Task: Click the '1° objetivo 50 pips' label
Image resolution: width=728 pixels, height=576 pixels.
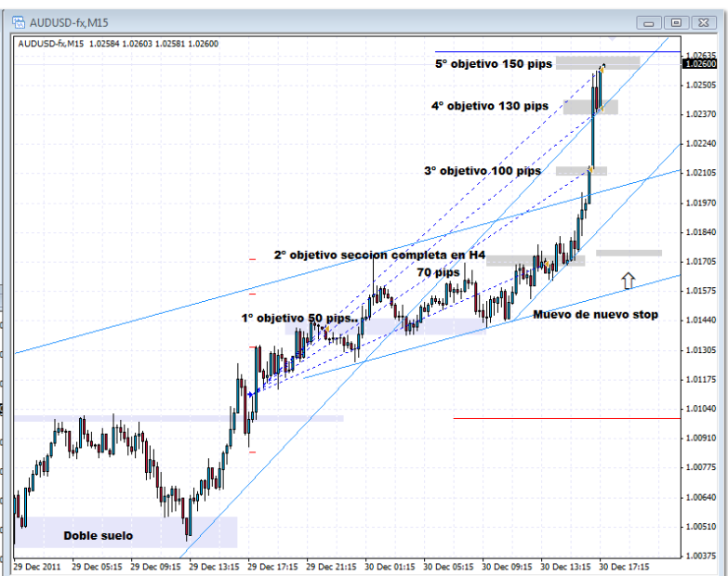Action: (x=299, y=318)
